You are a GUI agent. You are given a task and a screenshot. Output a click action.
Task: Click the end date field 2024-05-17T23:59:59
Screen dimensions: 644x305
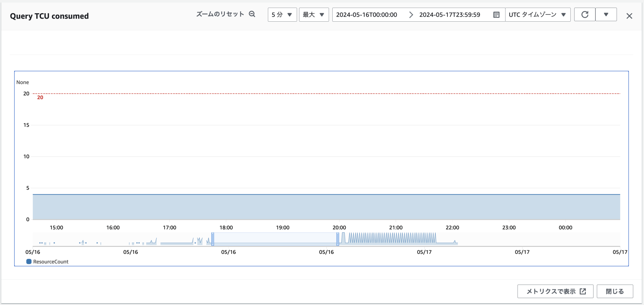click(x=450, y=15)
